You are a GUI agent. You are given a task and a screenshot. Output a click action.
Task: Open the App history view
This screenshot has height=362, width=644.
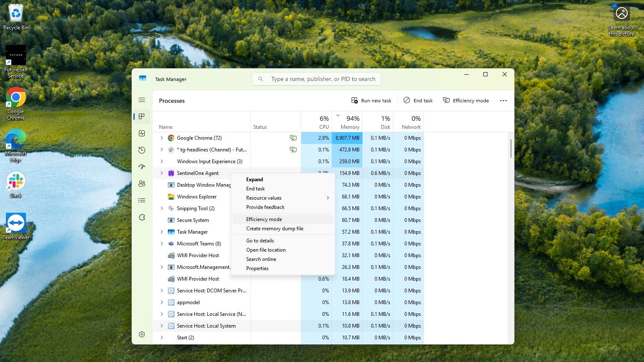click(142, 150)
